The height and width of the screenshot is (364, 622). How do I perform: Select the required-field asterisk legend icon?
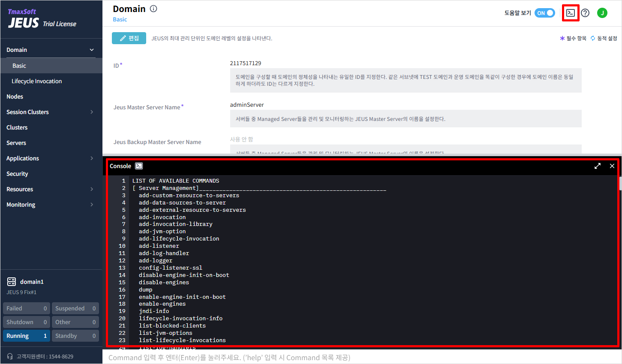[x=562, y=38]
